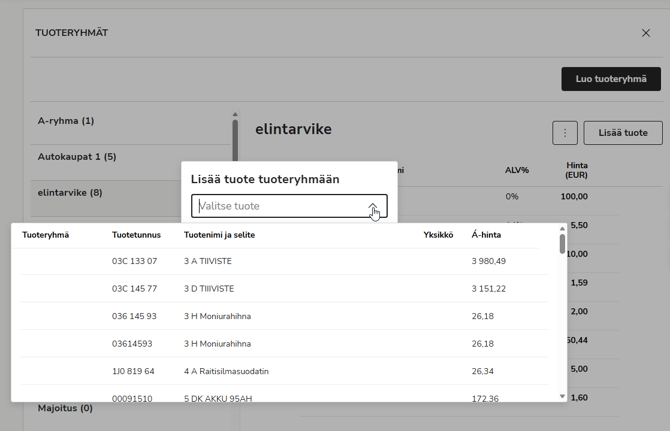Select elintarvike (8) product group
670x431 pixels.
click(70, 193)
